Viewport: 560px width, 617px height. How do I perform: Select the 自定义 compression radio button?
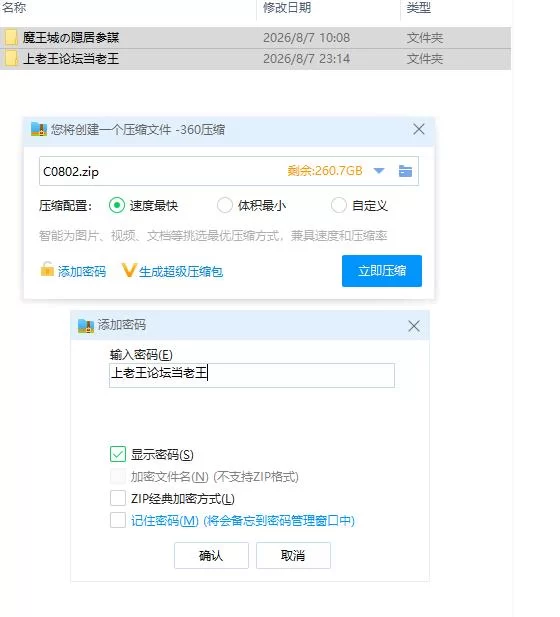(338, 205)
